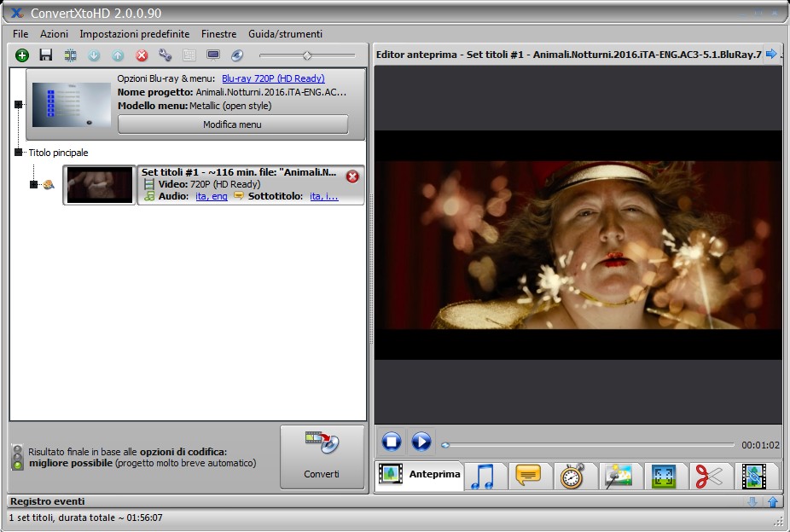Screen dimensions: 790x532
Task: Click the palette icon beside Set titoli #1
Action: [x=49, y=185]
